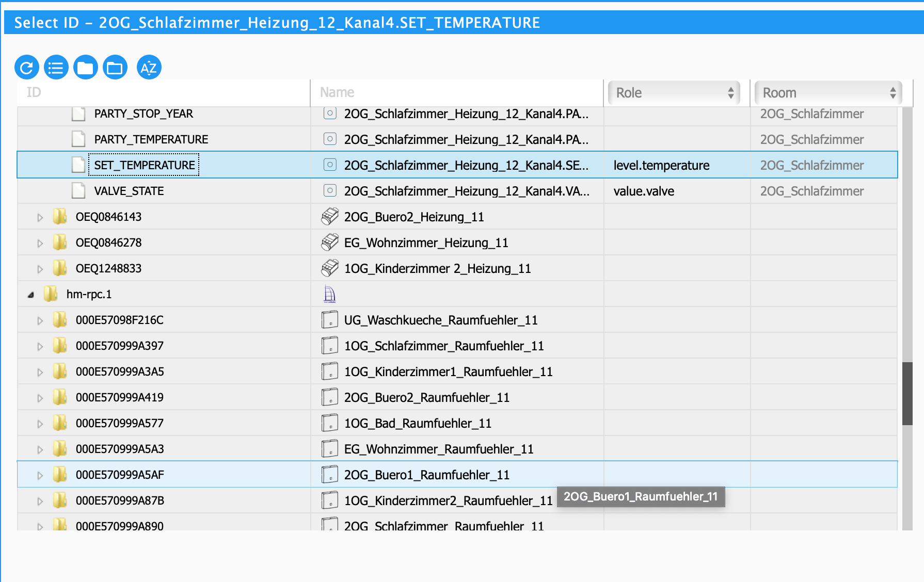Screen dimensions: 924x582
Task: Click the ID filter field
Action: 164,92
